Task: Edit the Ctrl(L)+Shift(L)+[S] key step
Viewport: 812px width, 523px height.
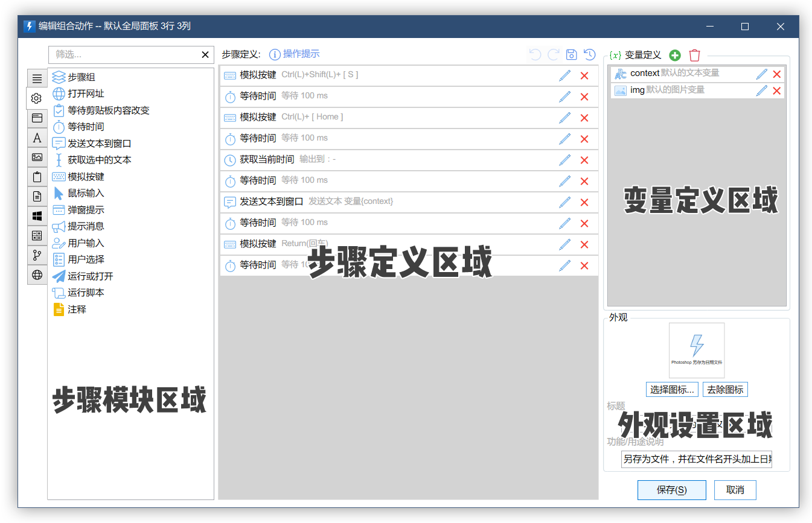Action: point(564,75)
